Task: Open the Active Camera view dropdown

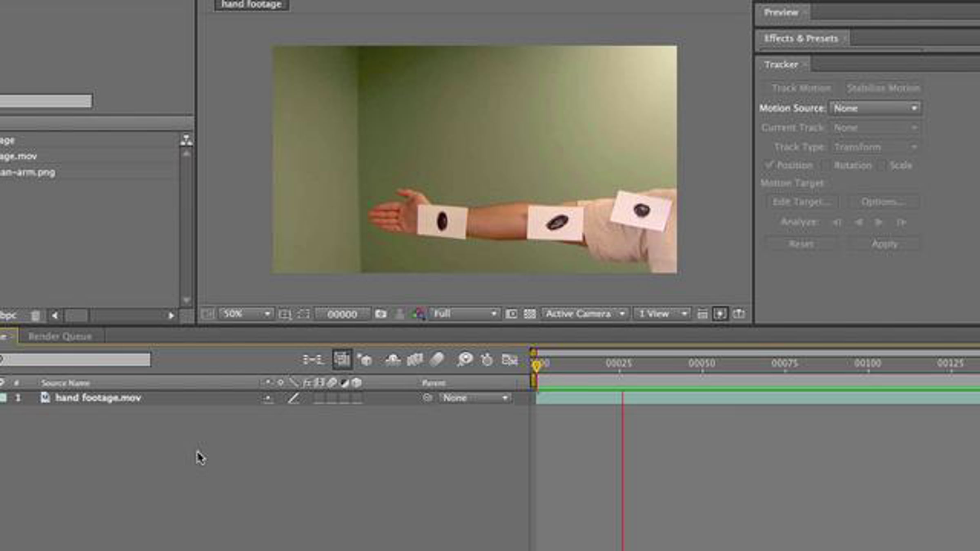Action: click(585, 314)
